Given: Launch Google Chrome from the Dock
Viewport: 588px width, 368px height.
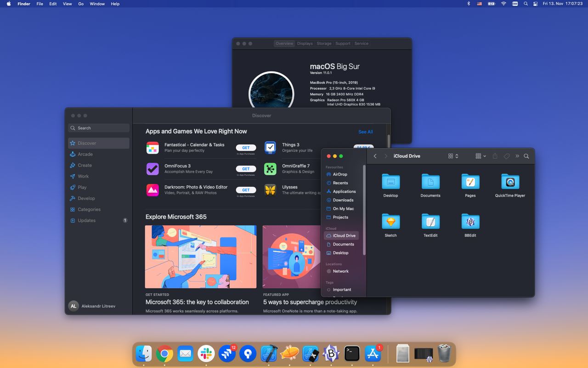Looking at the screenshot, I should [x=164, y=353].
